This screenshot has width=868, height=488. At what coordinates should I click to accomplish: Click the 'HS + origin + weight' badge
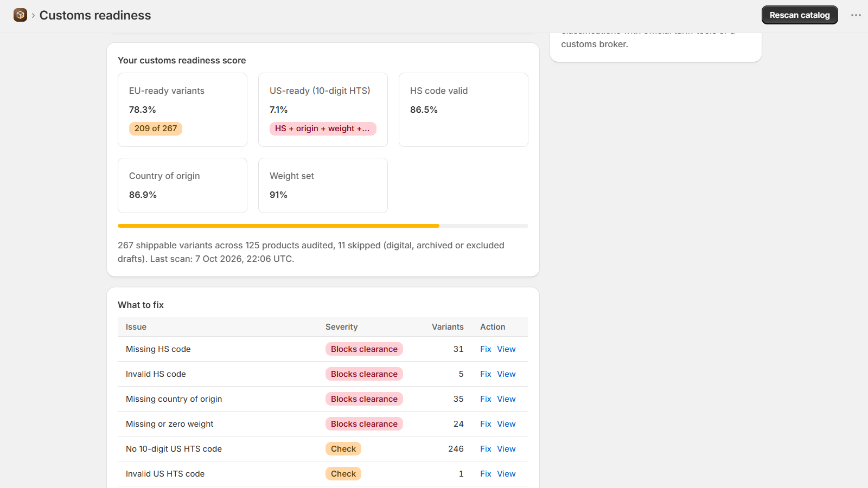(x=323, y=129)
